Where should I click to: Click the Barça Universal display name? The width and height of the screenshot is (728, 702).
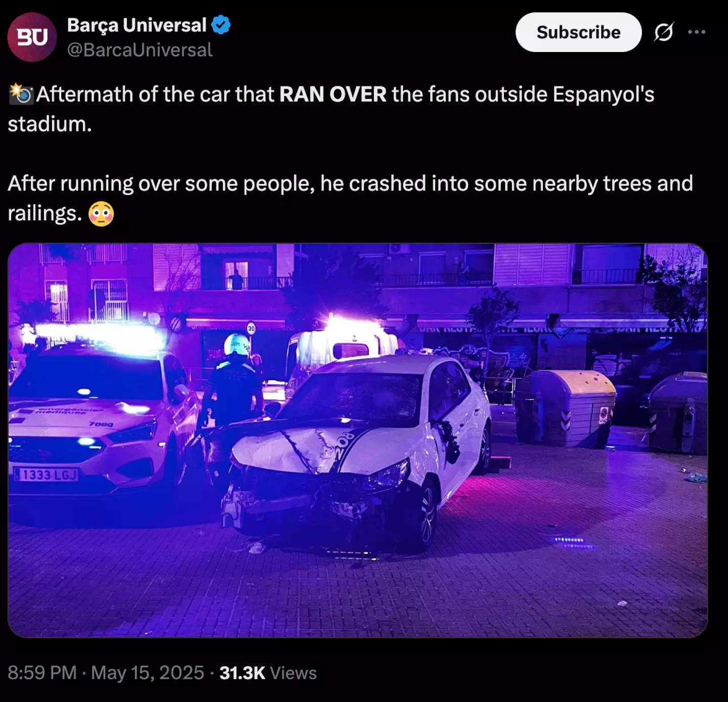pyautogui.click(x=136, y=25)
